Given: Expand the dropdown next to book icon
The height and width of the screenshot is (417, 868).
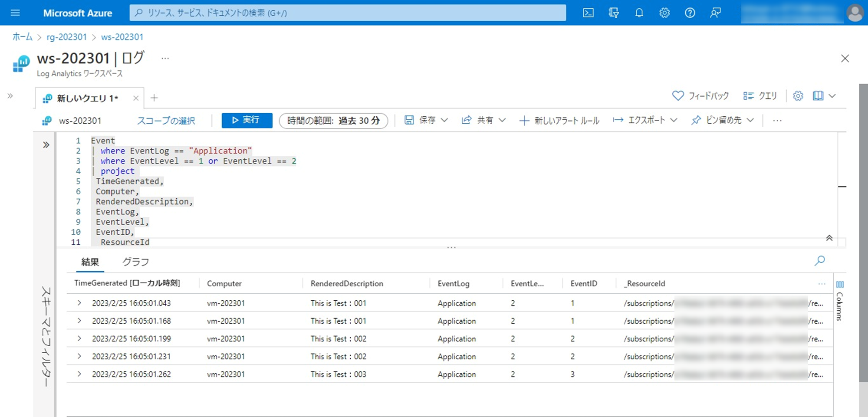Looking at the screenshot, I should pyautogui.click(x=832, y=96).
